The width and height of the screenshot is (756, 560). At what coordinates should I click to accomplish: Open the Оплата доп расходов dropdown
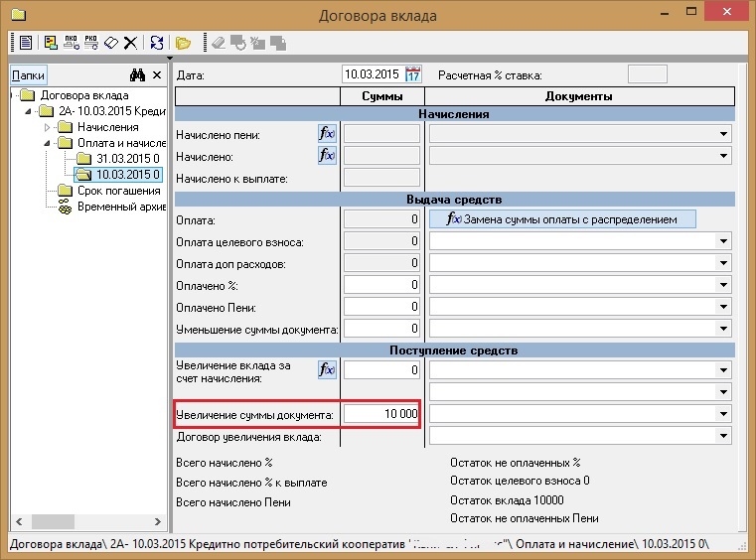pos(723,263)
